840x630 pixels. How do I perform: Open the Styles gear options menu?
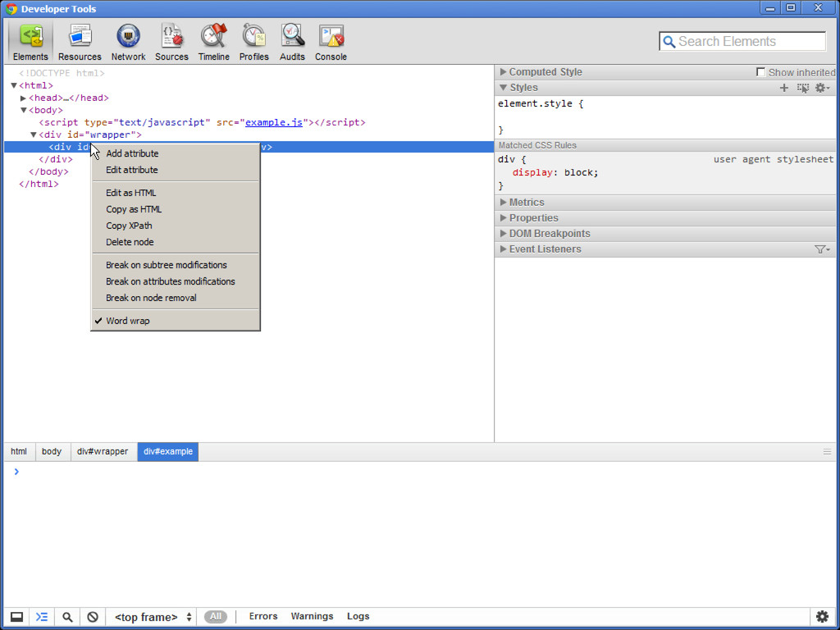822,88
